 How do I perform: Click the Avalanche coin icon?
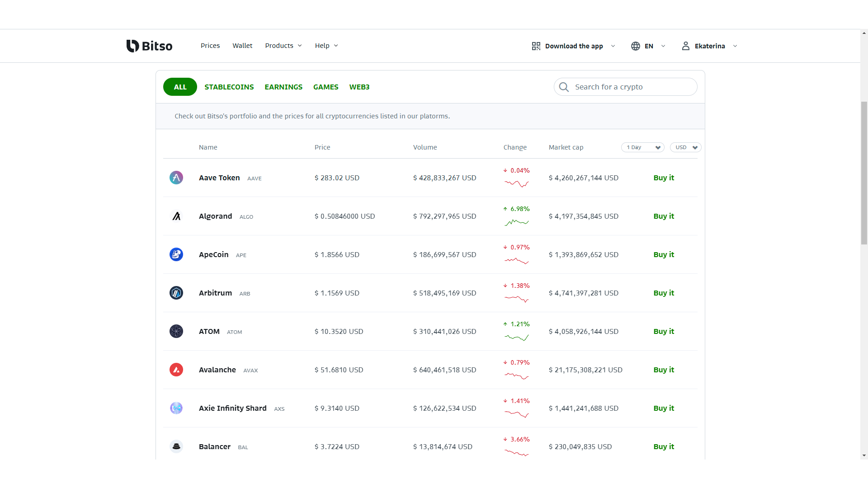[176, 370]
